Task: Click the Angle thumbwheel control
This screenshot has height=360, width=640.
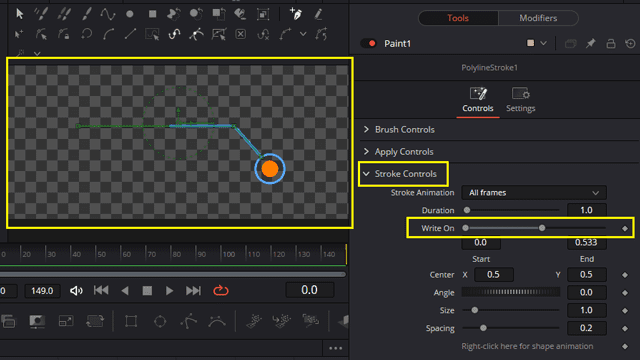Action: point(511,292)
